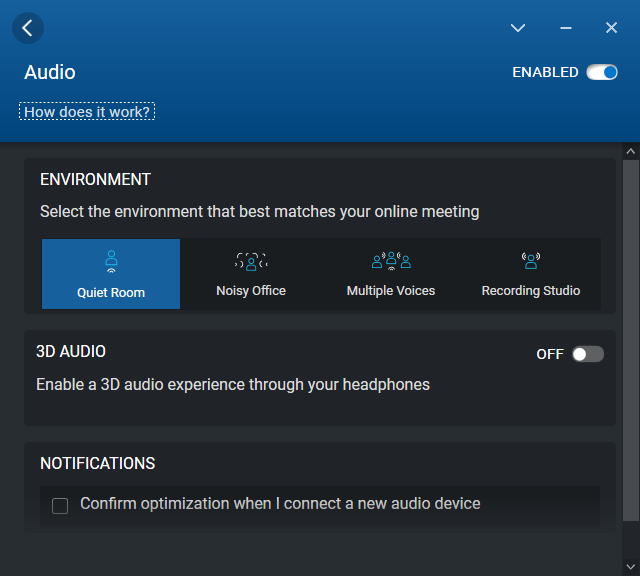Click the scrollbar up arrow
The image size is (640, 576).
(630, 151)
